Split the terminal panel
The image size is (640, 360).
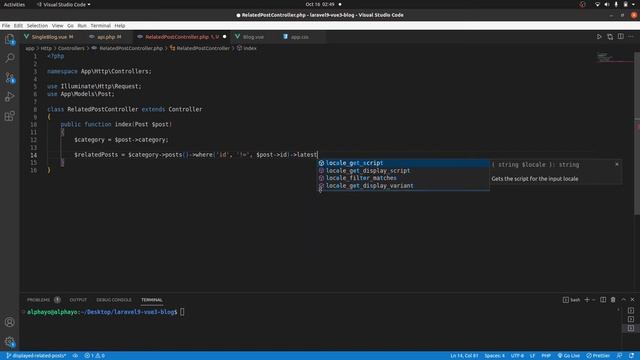coord(603,300)
